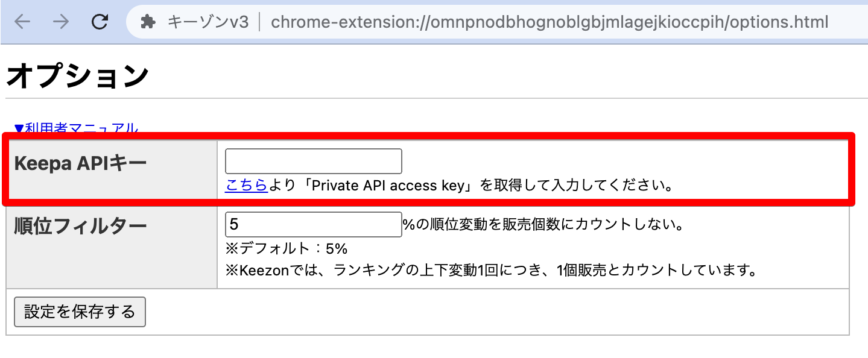Click the 順位フィルター percentage input showing 5
The height and width of the screenshot is (358, 868).
pyautogui.click(x=312, y=224)
